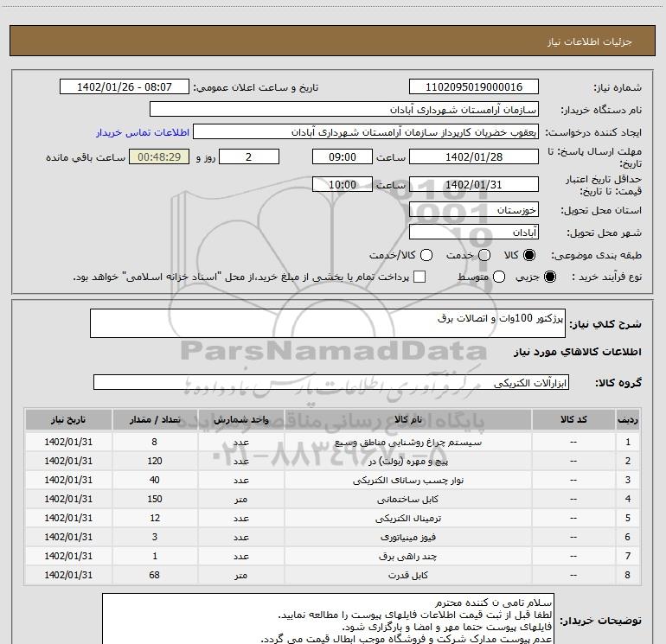Click the response deadline time 09:00
This screenshot has height=644, width=666.
click(343, 156)
